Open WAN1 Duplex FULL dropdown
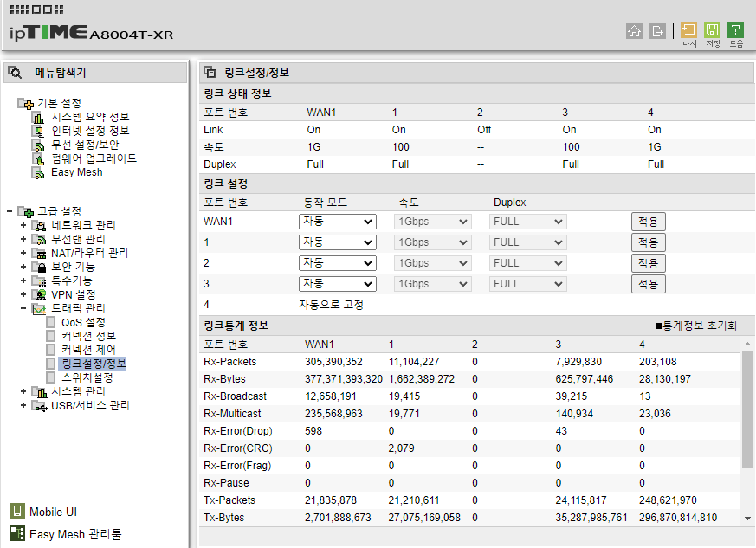 coord(527,222)
